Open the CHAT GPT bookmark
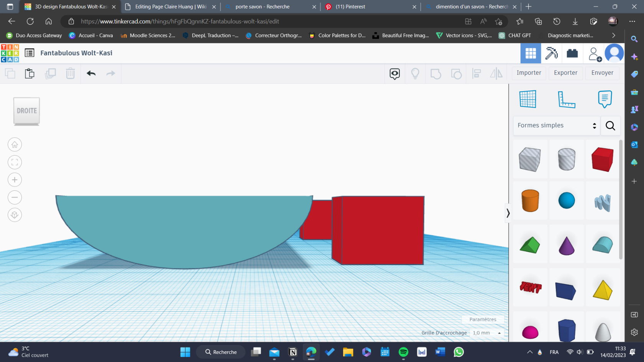 click(515, 35)
